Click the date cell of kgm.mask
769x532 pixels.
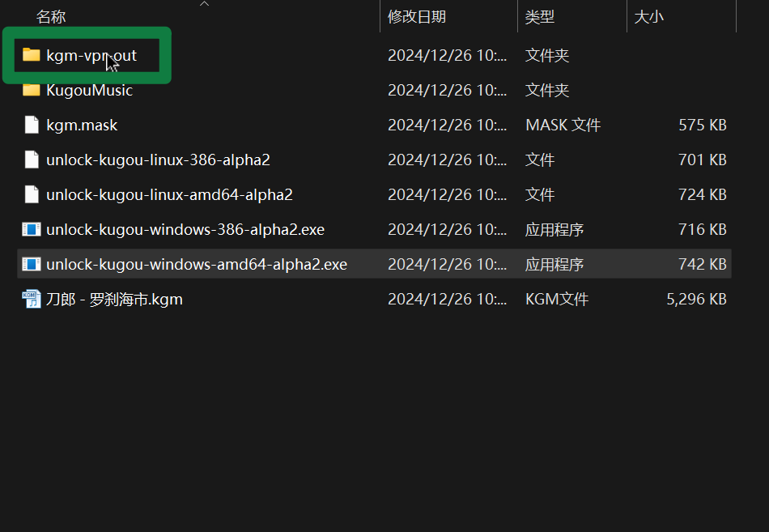tap(448, 126)
